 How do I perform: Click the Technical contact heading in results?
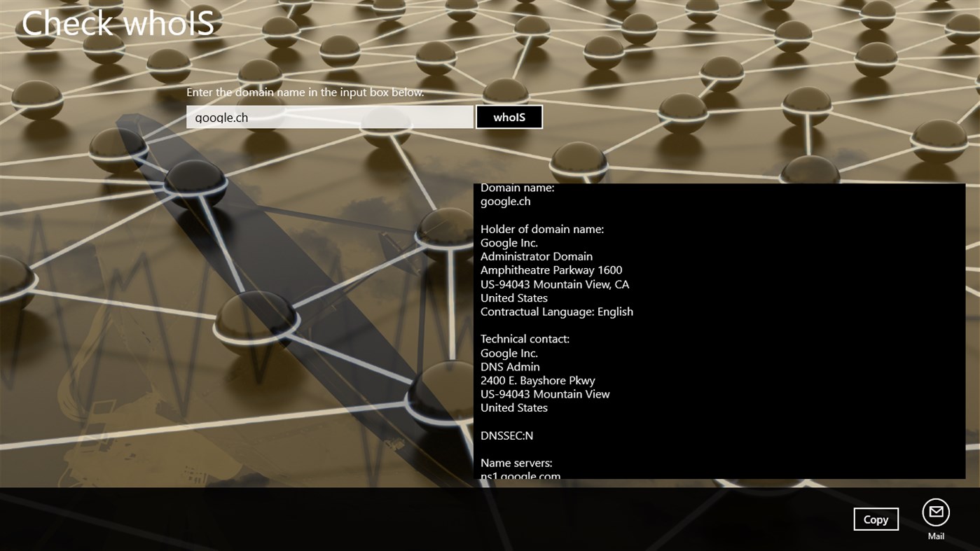[524, 338]
